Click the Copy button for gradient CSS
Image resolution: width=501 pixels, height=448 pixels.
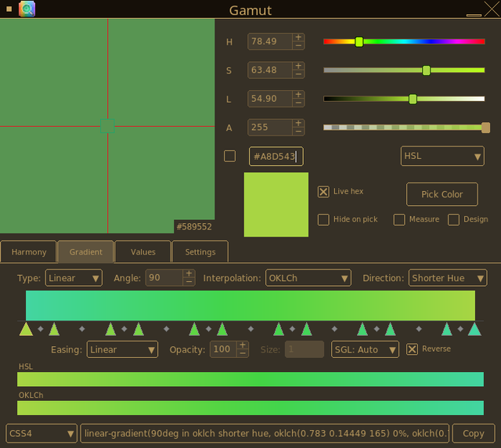click(474, 434)
